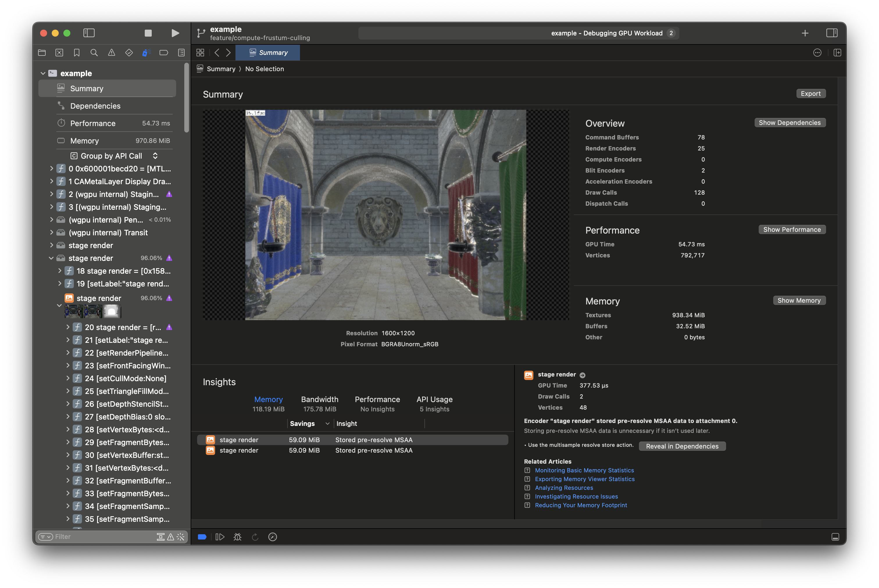This screenshot has width=879, height=588.
Task: Add an editor on the right
Action: 837,53
